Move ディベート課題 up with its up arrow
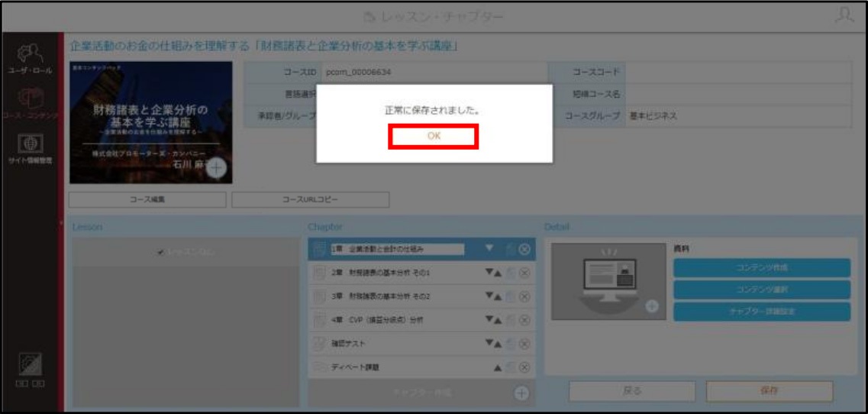The width and height of the screenshot is (868, 414). click(x=498, y=367)
